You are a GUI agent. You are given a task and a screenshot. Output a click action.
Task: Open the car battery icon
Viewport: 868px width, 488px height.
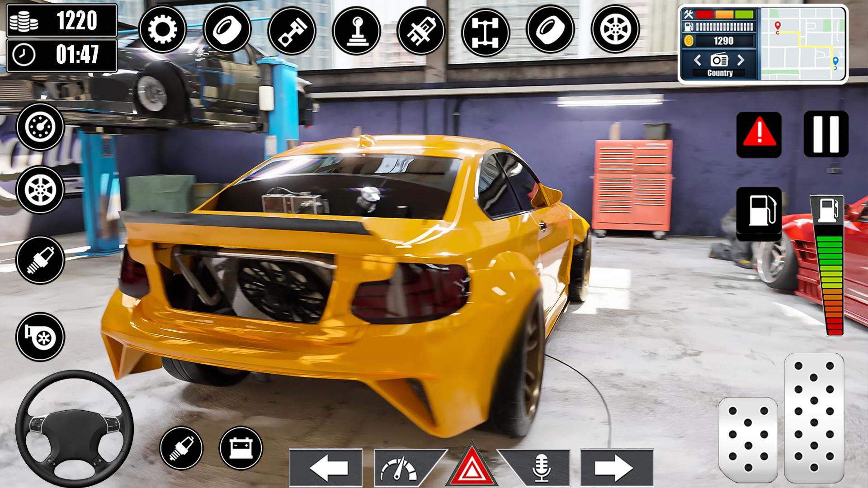tap(241, 448)
